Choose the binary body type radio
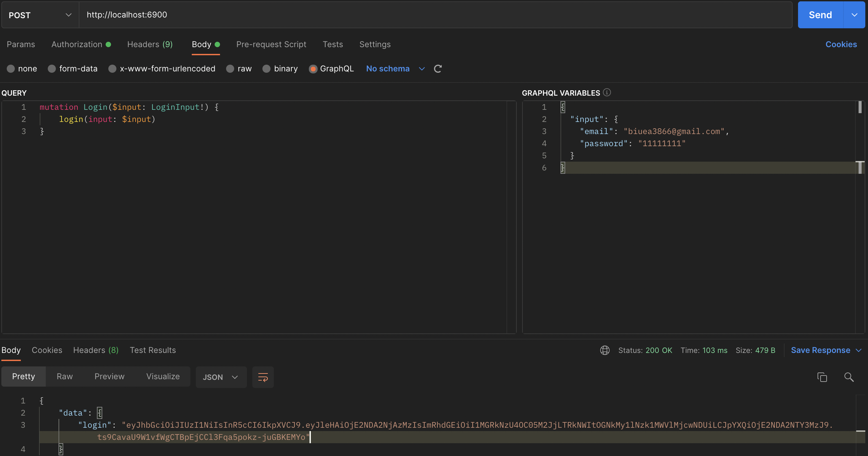Viewport: 868px width, 456px height. pos(266,69)
